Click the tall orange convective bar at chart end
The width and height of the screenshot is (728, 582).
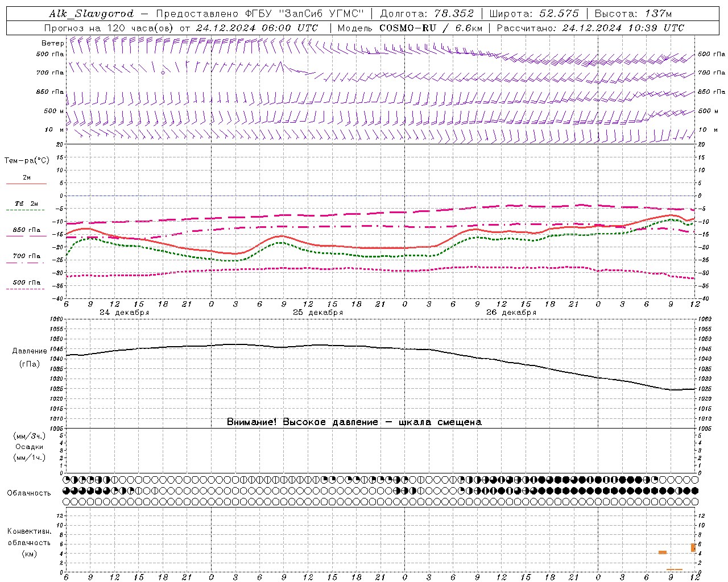[x=693, y=548]
